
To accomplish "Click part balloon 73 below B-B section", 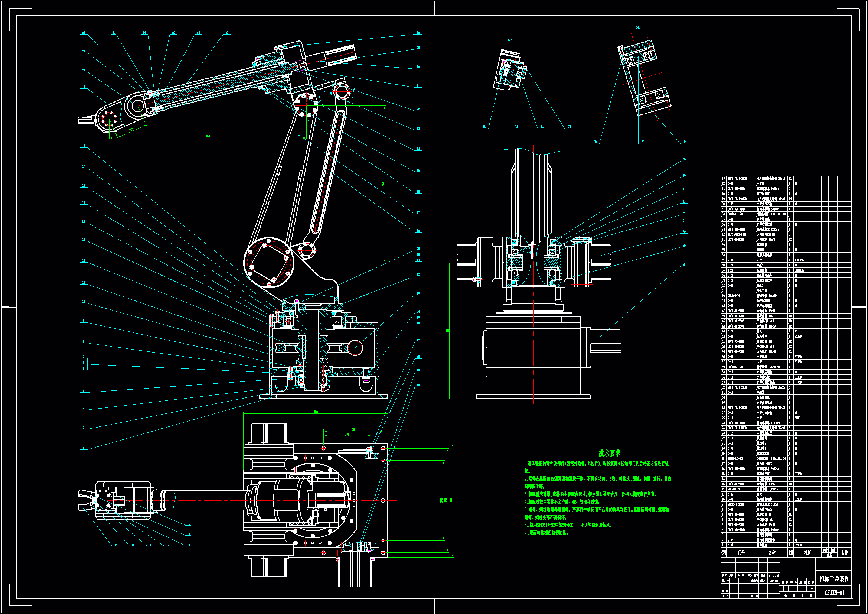I will click(484, 127).
